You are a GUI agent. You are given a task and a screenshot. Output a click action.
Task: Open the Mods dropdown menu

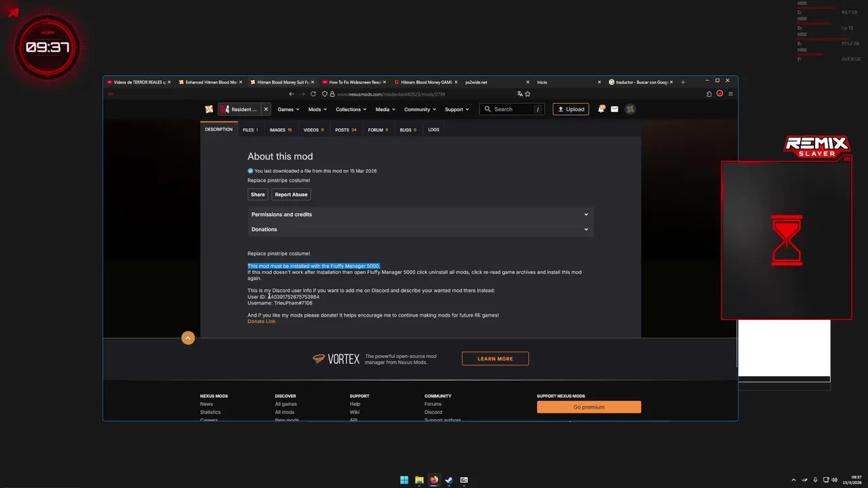tap(317, 109)
